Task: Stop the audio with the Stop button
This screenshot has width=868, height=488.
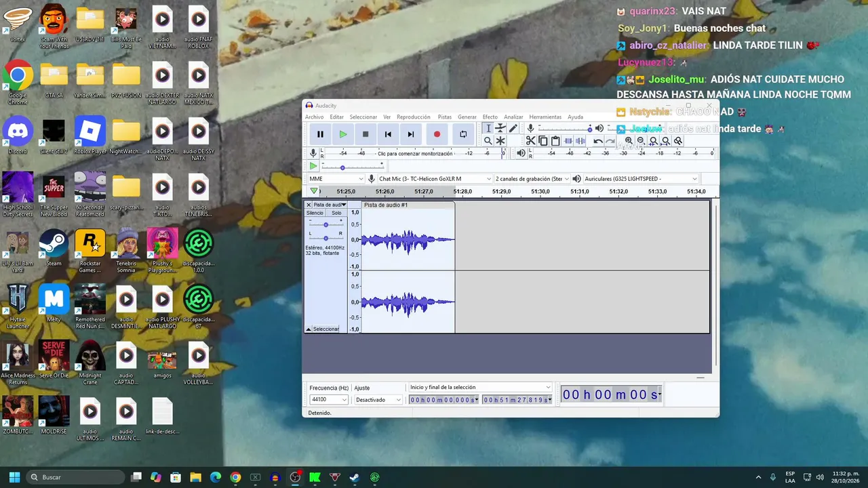Action: (366, 134)
